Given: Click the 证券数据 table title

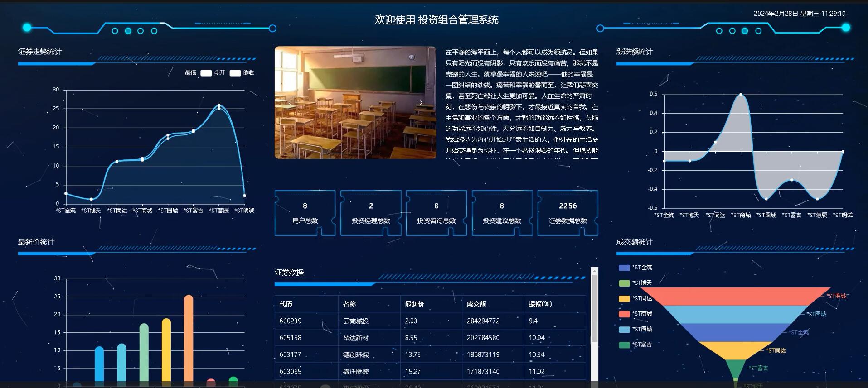Looking at the screenshot, I should 289,272.
